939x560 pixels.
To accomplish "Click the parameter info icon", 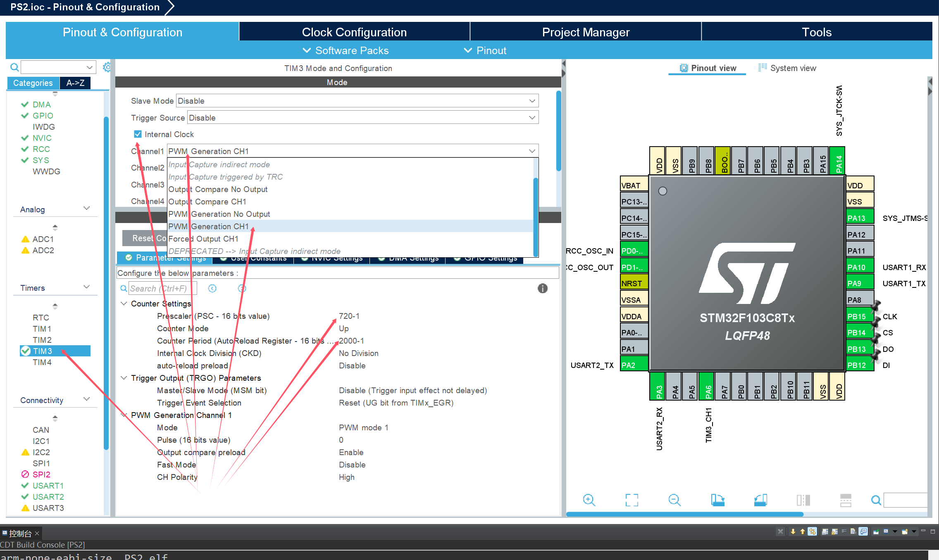I will click(x=542, y=288).
